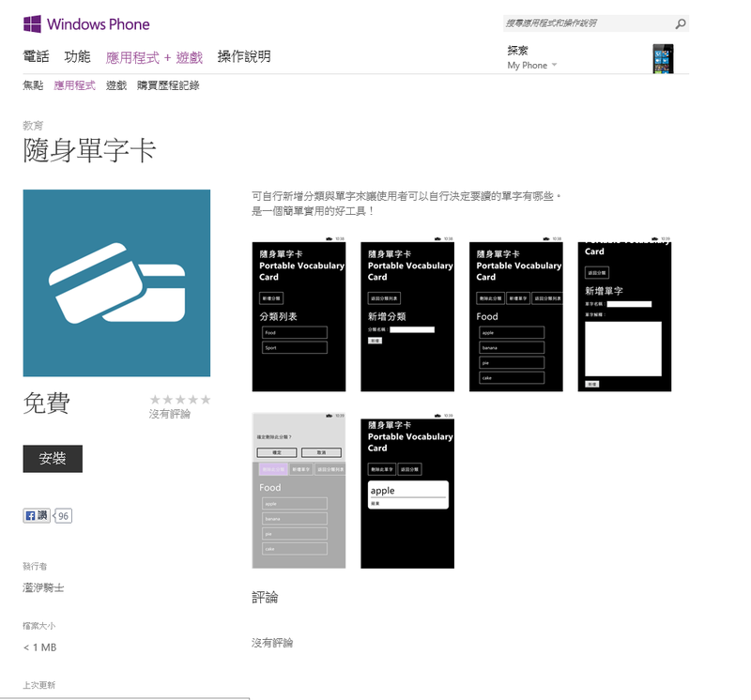The height and width of the screenshot is (700, 751).
Task: Click the Windows Phone logo icon
Action: (x=32, y=23)
